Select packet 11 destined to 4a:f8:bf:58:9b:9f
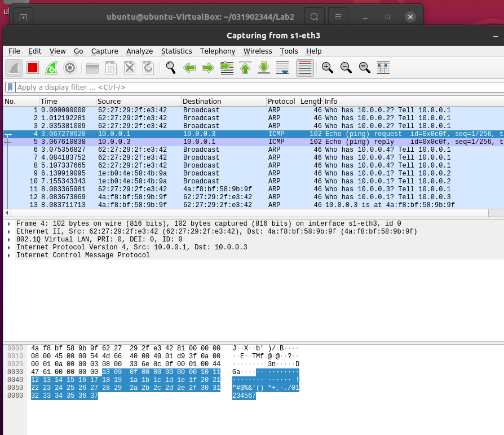 [x=254, y=189]
